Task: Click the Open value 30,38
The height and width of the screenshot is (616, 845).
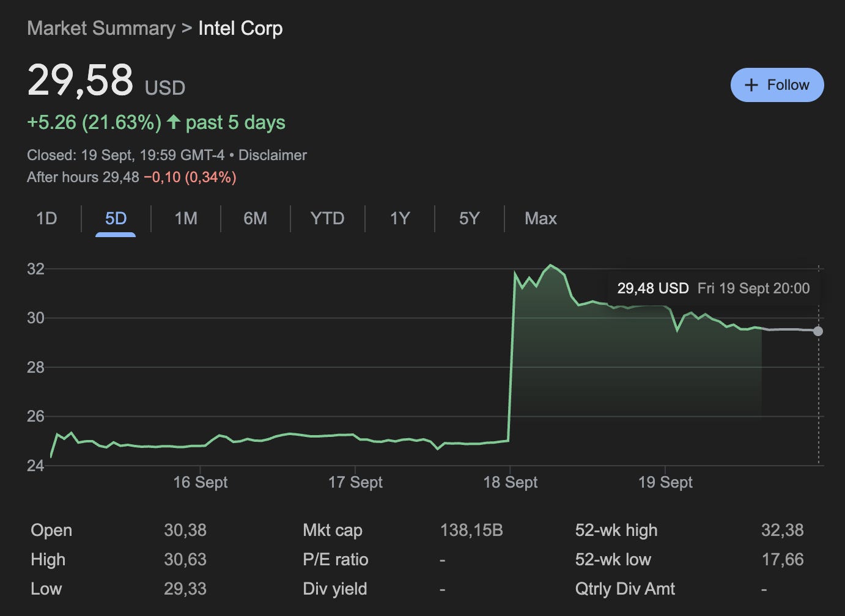Action: pos(185,530)
